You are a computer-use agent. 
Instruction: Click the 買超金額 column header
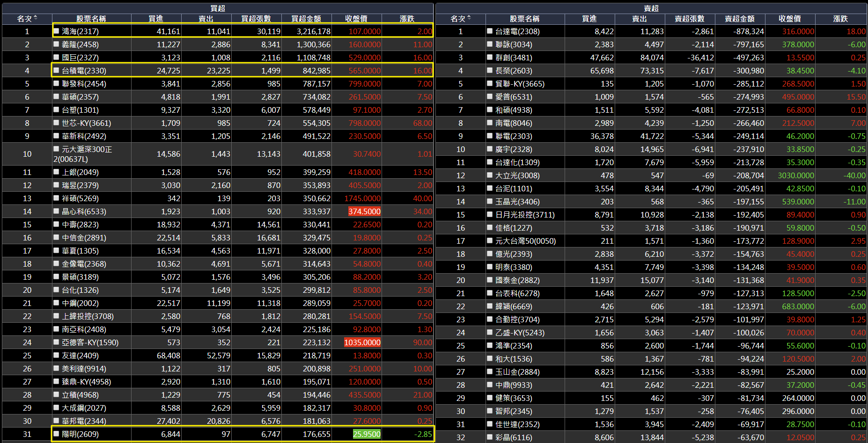coord(306,19)
